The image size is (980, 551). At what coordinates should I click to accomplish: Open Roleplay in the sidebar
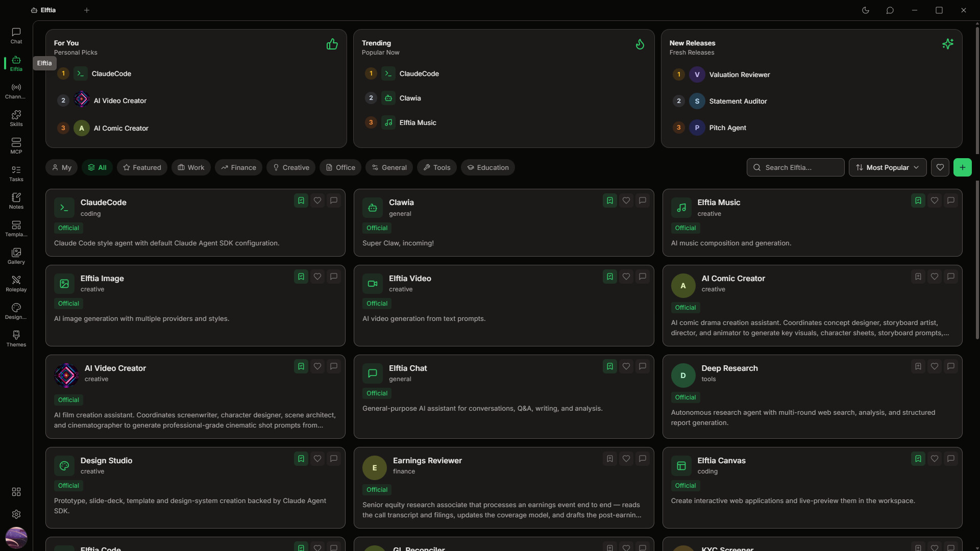[16, 284]
